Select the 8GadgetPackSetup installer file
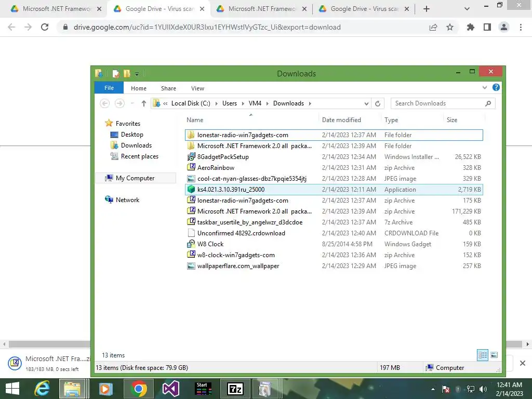Image resolution: width=532 pixels, height=399 pixels. pos(334,157)
